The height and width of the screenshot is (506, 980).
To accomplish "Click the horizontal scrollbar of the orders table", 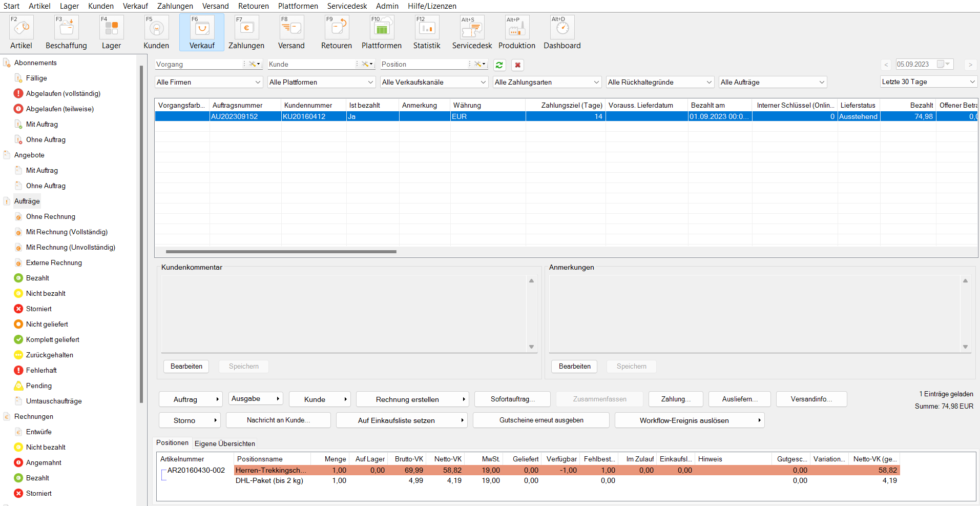I will 281,252.
